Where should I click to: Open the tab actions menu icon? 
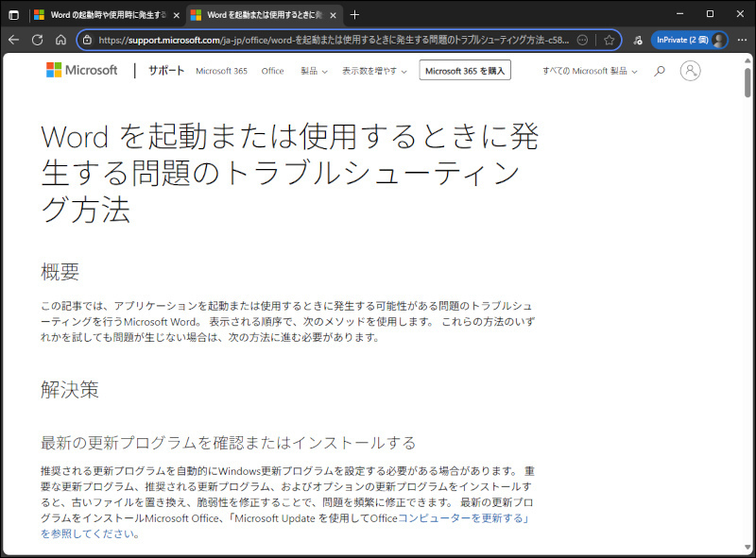pyautogui.click(x=14, y=15)
